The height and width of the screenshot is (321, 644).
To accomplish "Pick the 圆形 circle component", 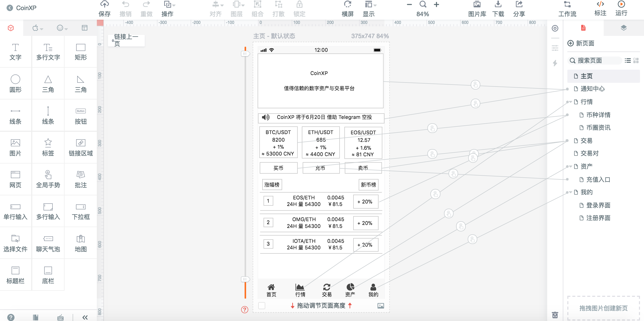I will click(x=15, y=84).
